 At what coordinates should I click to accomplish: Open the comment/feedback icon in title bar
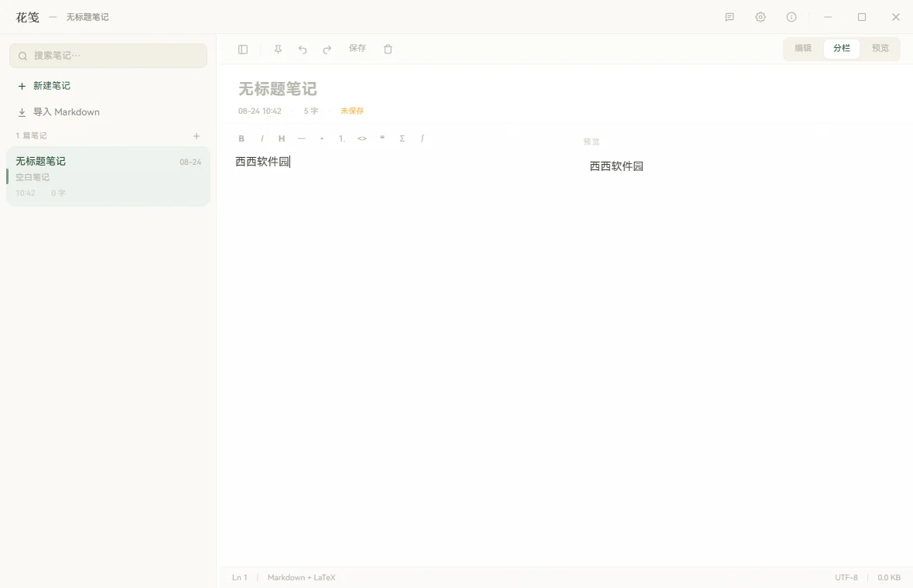730,17
